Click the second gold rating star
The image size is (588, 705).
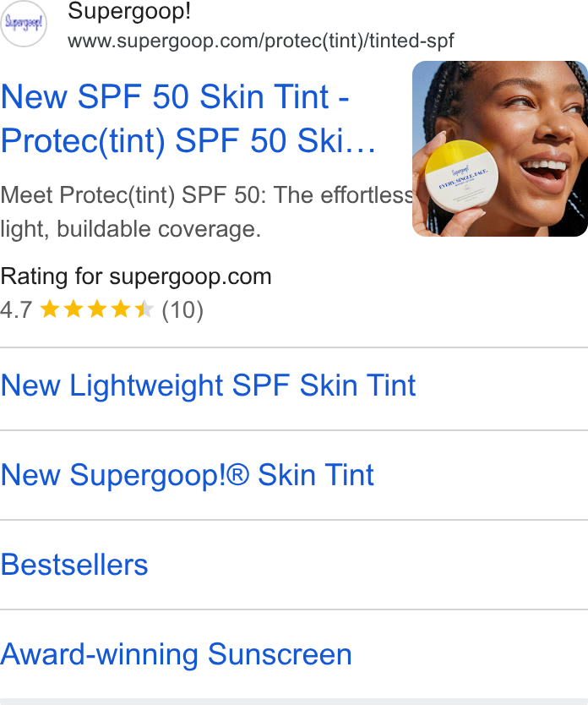pyautogui.click(x=73, y=309)
